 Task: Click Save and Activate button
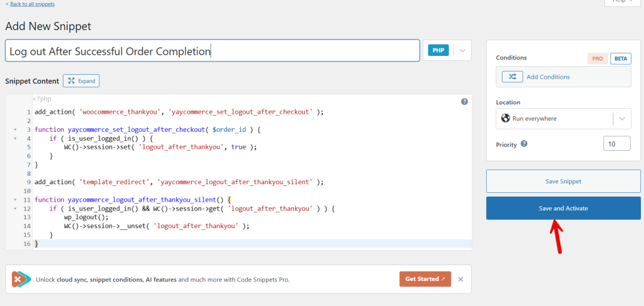tap(563, 209)
